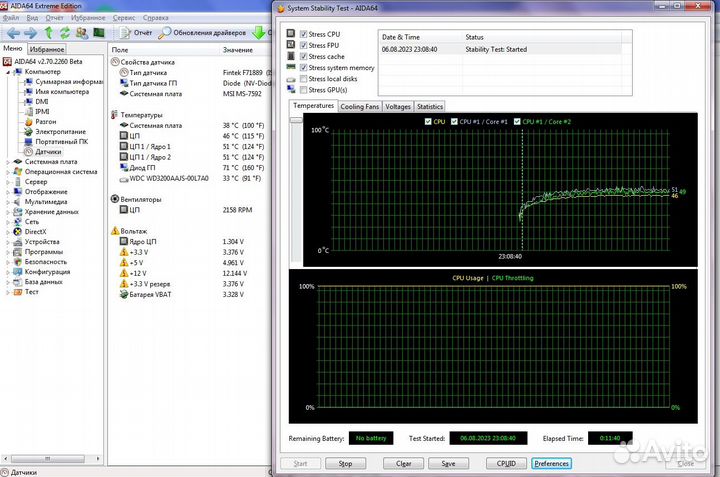Image resolution: width=720 pixels, height=477 pixels.
Task: Click the green monitor graph toolbar icon
Action: coord(100,33)
